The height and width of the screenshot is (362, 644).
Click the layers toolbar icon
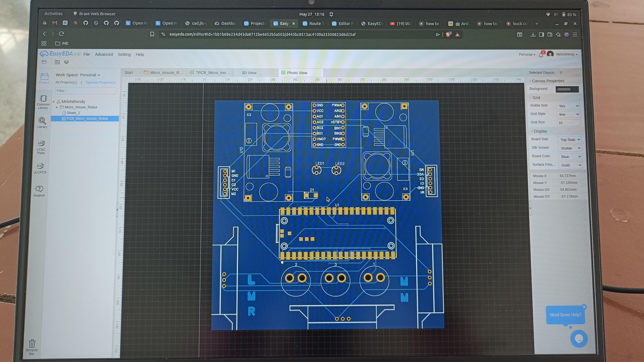pos(66,62)
